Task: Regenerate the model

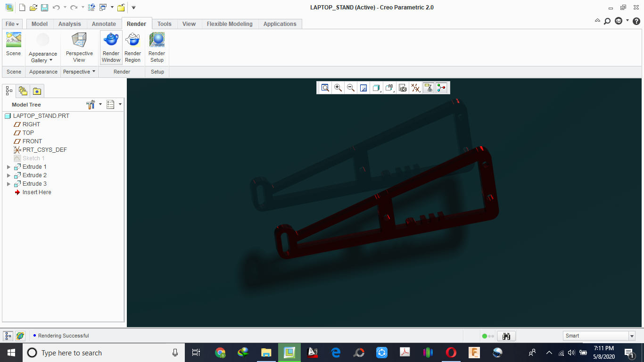Action: click(x=91, y=8)
